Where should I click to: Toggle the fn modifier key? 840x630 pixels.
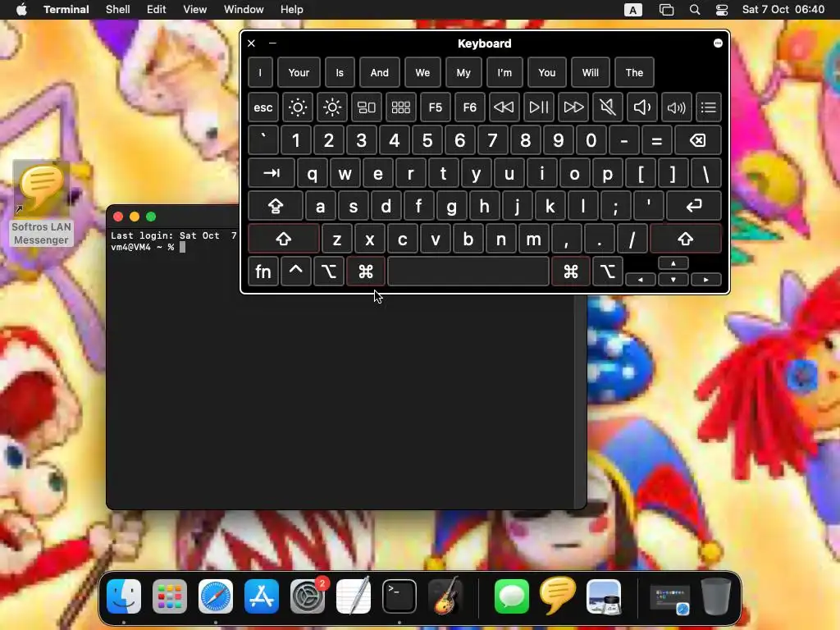(x=263, y=272)
